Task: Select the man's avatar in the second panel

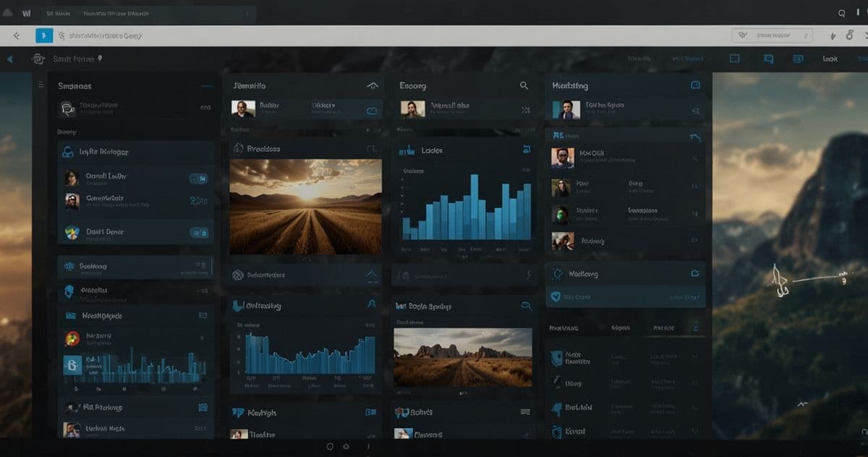Action: 243,109
